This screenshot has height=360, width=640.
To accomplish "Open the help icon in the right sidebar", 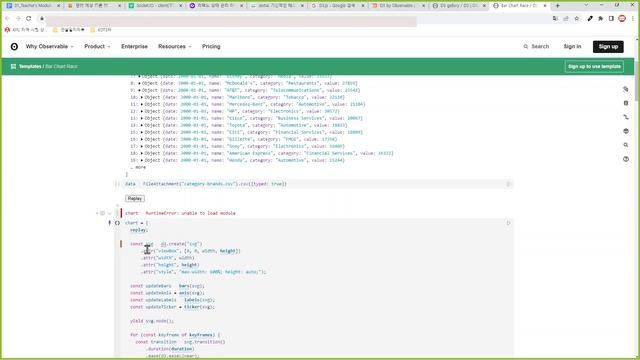I will (x=626, y=159).
